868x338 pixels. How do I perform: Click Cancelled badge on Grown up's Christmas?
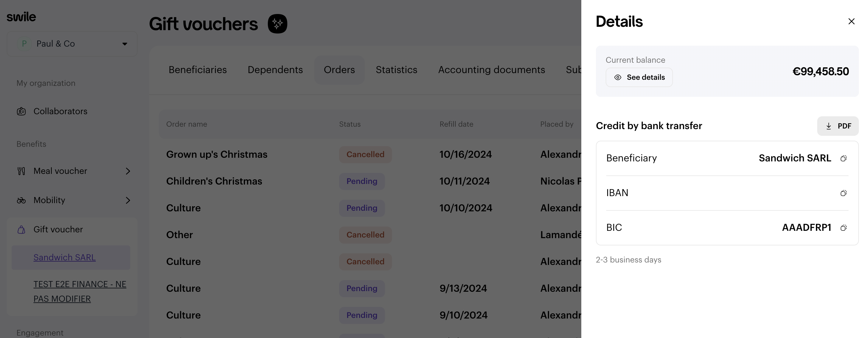pos(365,154)
